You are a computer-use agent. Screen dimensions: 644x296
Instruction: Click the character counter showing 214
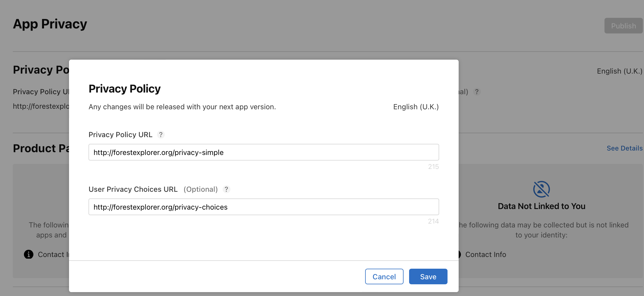click(x=433, y=221)
